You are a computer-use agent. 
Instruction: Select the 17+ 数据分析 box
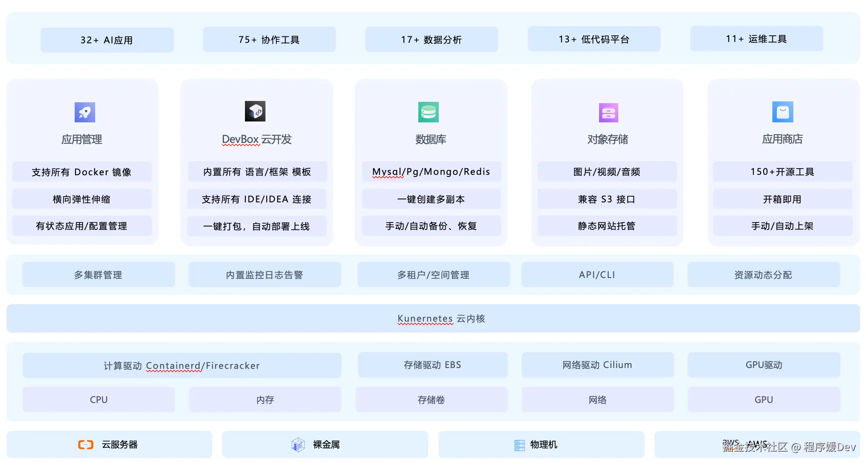pos(432,40)
